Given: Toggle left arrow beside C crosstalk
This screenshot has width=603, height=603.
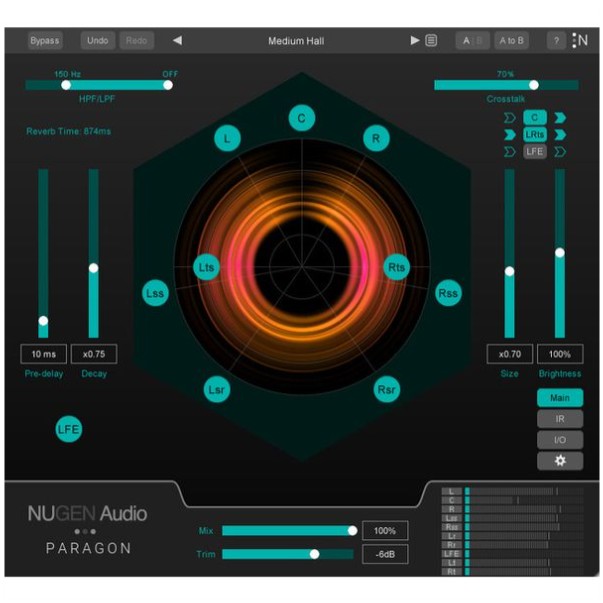Looking at the screenshot, I should [x=510, y=118].
